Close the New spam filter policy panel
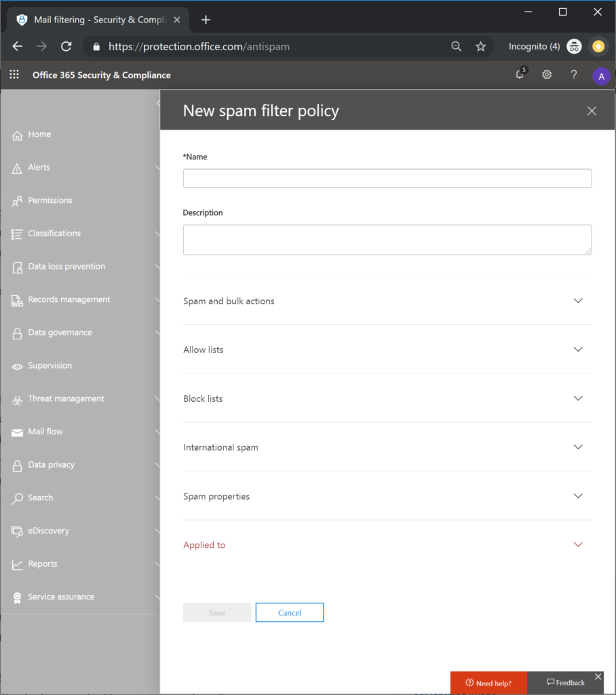This screenshot has width=616, height=695. [592, 111]
